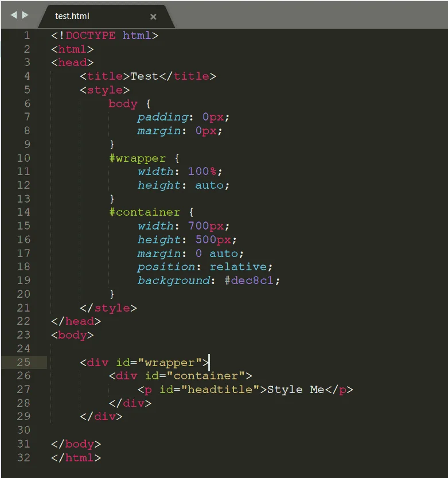Click the DOCTYPE keyword
448x478 pixels.
tap(91, 36)
